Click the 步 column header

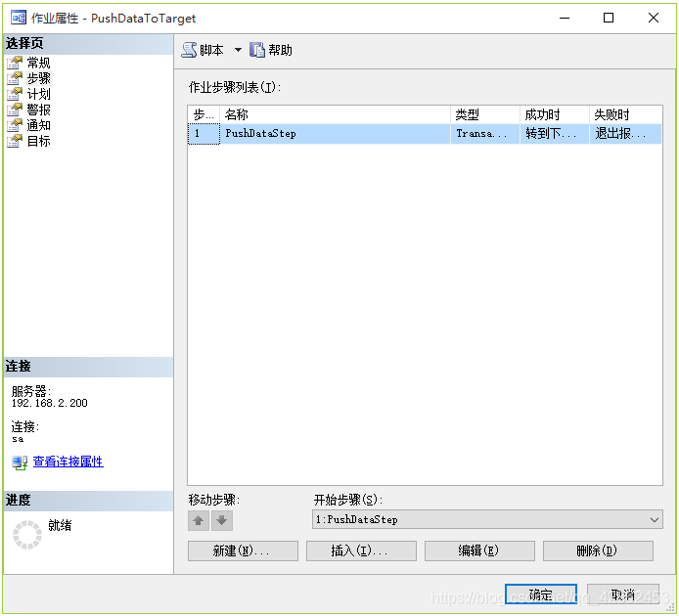tap(204, 114)
